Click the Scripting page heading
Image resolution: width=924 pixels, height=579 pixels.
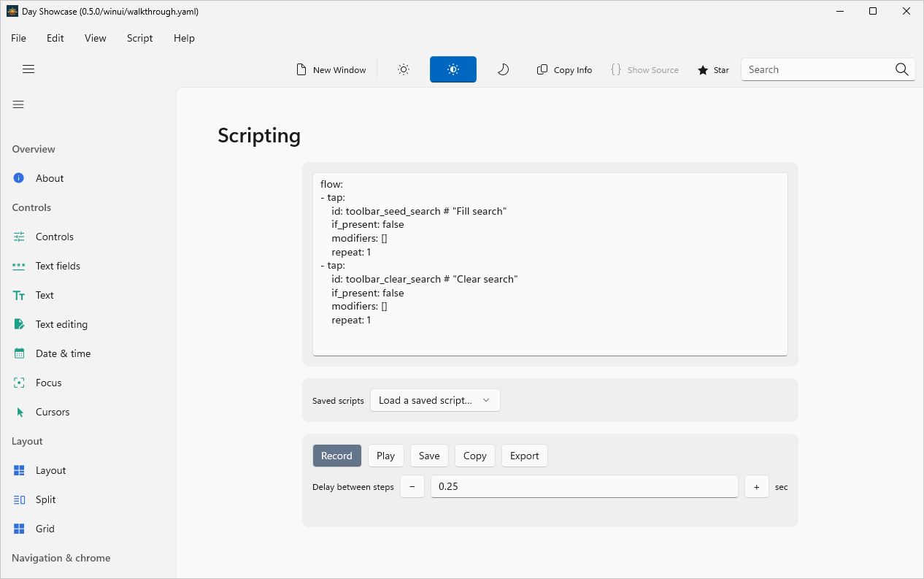[259, 136]
